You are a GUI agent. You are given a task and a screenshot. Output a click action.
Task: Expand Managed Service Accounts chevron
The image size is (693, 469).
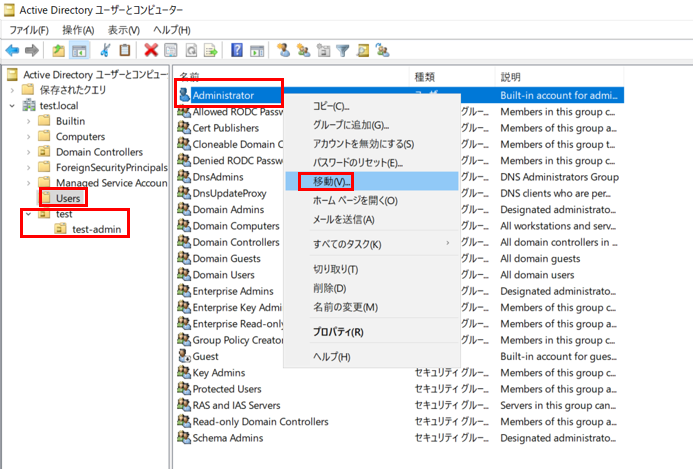28,183
